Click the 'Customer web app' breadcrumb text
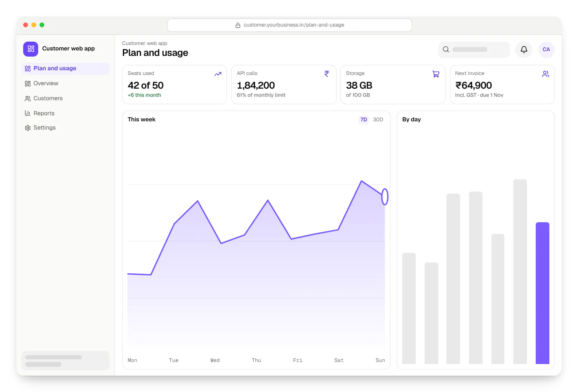The width and height of the screenshot is (578, 392). [144, 43]
